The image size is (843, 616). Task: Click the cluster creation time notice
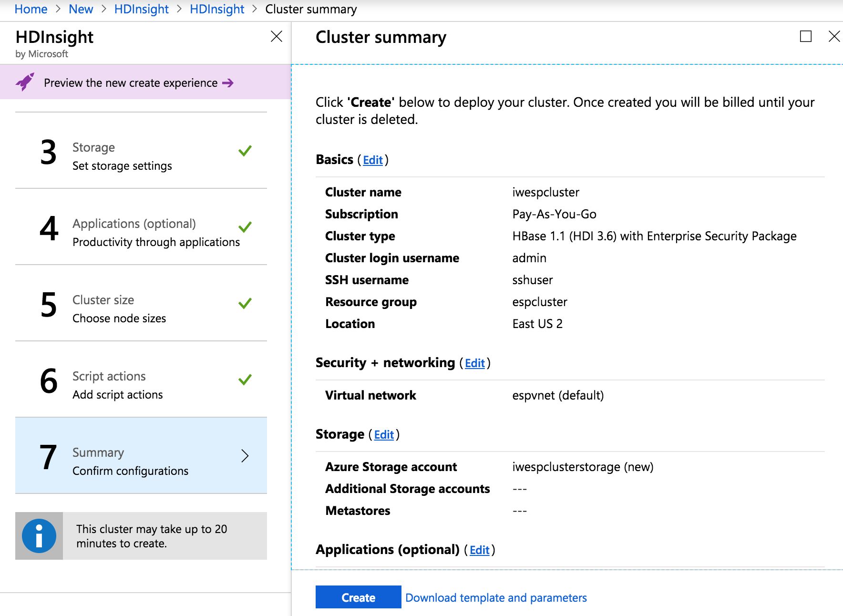141,536
